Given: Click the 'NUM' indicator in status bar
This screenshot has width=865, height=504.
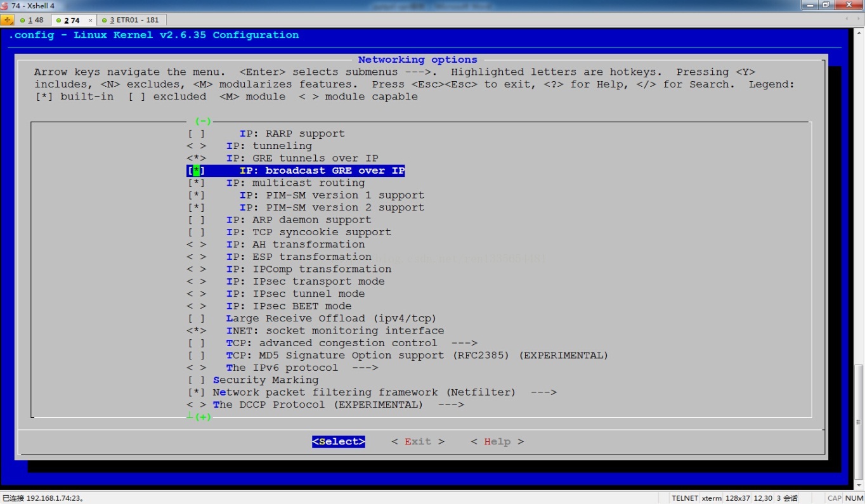Looking at the screenshot, I should click(x=854, y=498).
